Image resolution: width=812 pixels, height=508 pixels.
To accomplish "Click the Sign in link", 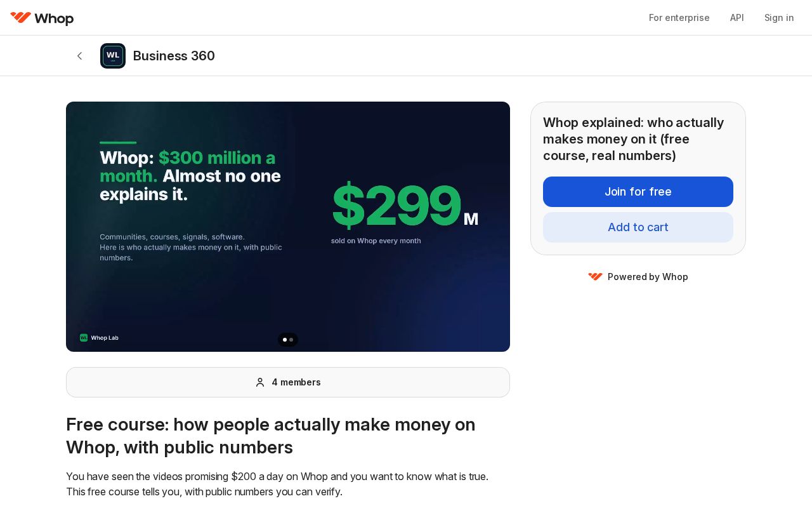I will pyautogui.click(x=779, y=18).
